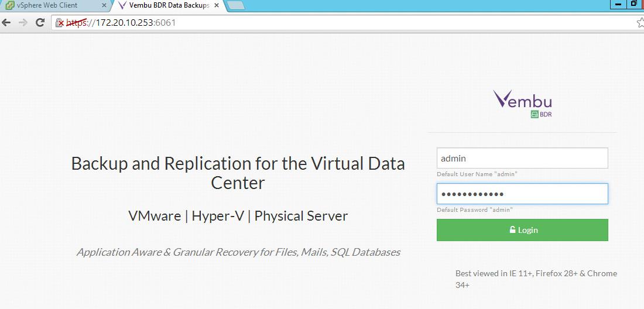Click the Vembu favicon on the active tab
This screenshot has width=644, height=309.
pos(122,5)
